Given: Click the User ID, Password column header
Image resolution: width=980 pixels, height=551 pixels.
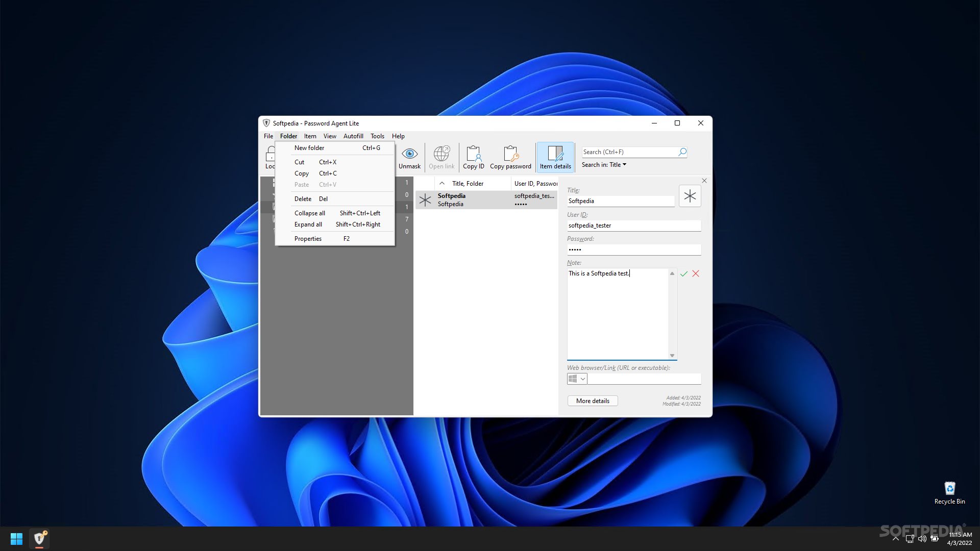Looking at the screenshot, I should [x=535, y=184].
